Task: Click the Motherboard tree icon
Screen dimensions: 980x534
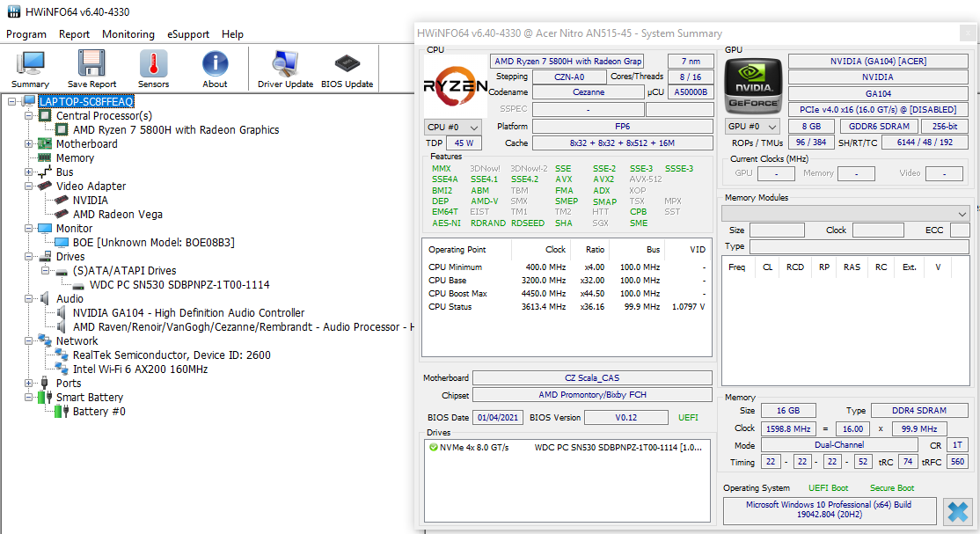Action: [x=44, y=143]
